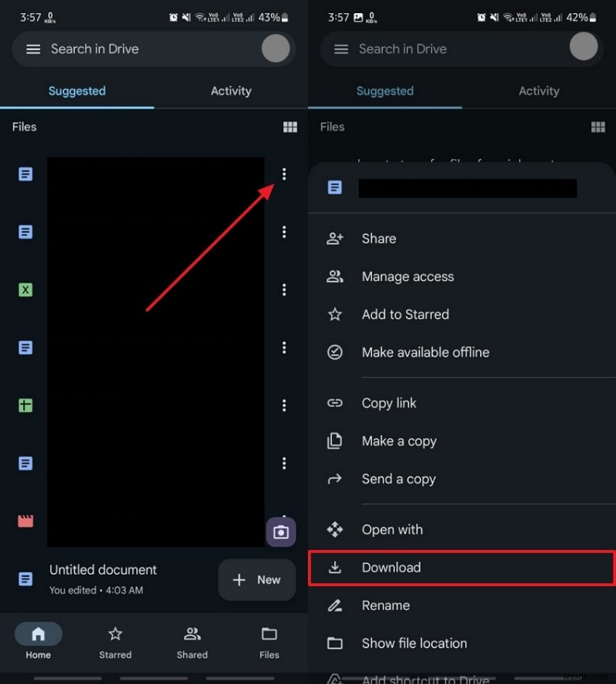This screenshot has width=616, height=684.
Task: Tap the document icon in the menu header
Action: pos(335,188)
